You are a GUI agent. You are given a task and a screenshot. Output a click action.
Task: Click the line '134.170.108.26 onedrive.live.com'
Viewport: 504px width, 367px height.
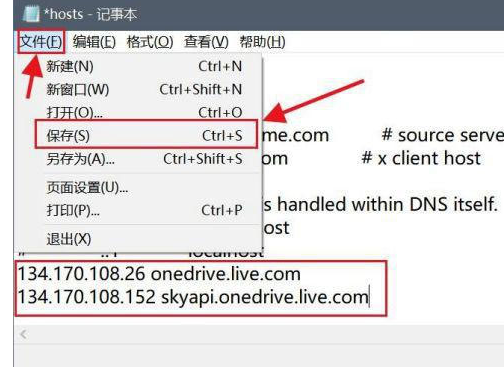159,274
